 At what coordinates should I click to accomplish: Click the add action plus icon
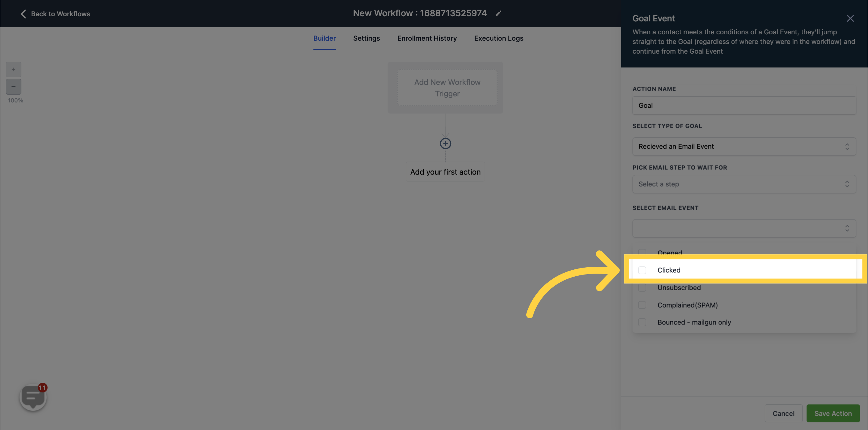tap(446, 143)
